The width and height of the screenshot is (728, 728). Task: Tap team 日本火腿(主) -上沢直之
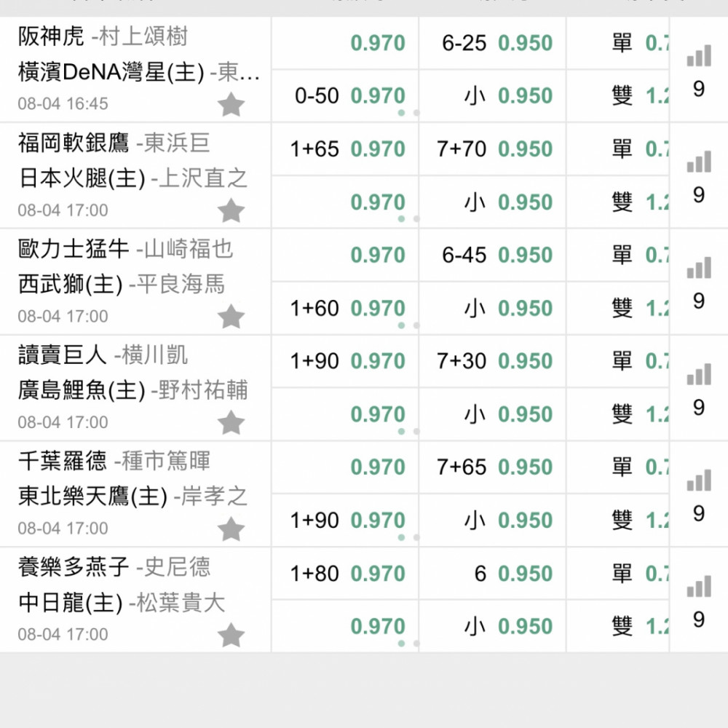132,179
